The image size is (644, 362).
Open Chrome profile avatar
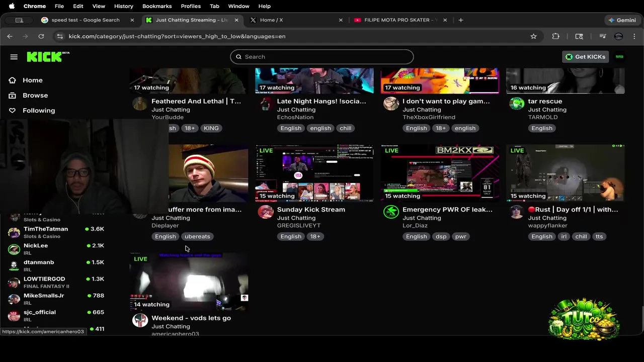tap(618, 36)
